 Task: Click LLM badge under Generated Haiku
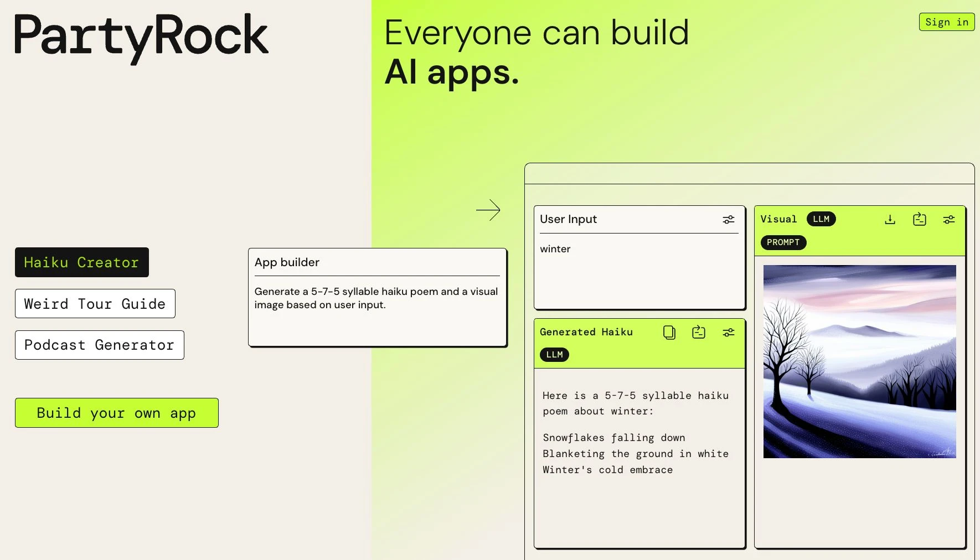(554, 355)
